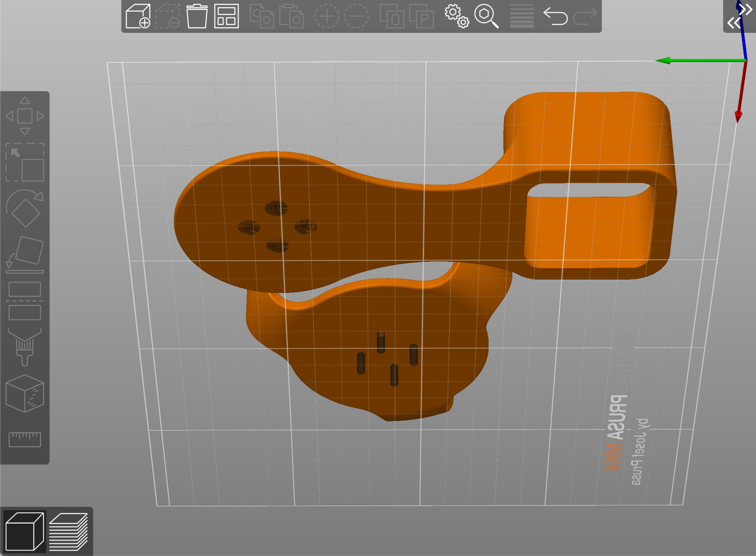Open the gears Settings icon
The image size is (756, 556).
(457, 16)
